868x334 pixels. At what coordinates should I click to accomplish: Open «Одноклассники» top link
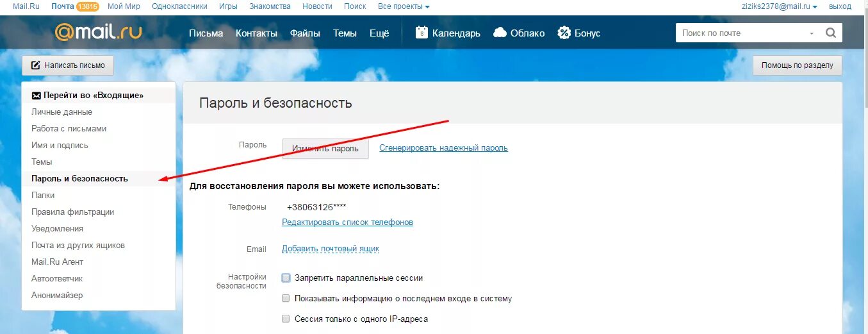coord(179,6)
